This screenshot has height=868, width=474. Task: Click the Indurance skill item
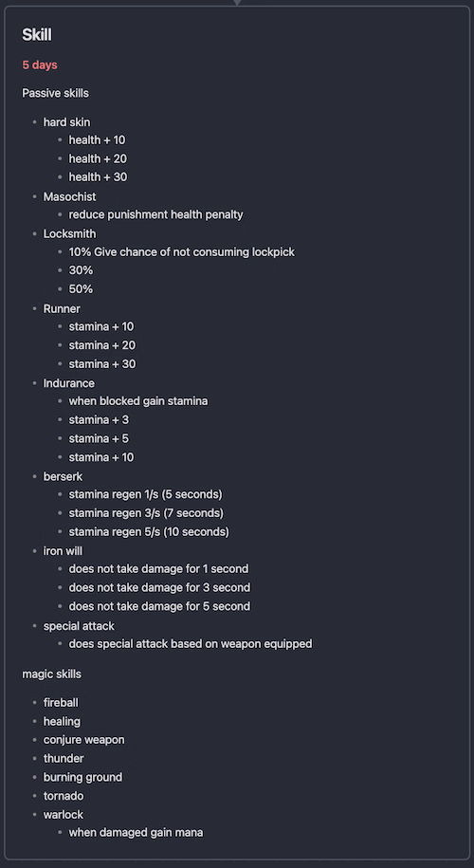click(69, 383)
